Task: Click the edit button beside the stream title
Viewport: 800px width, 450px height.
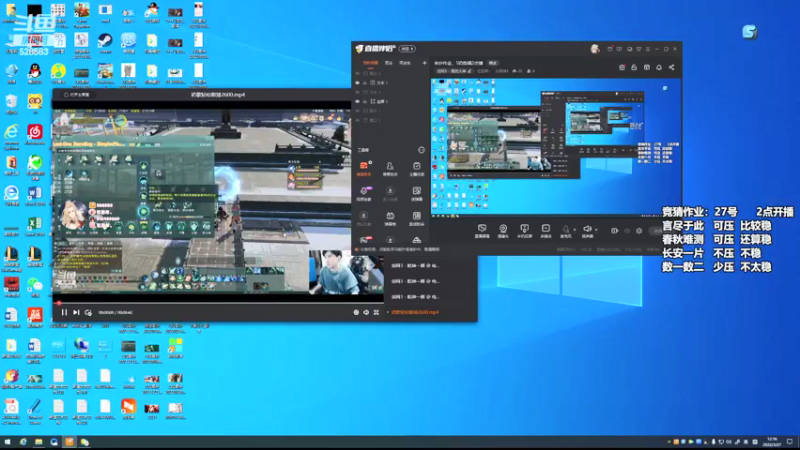Action: 493,63
